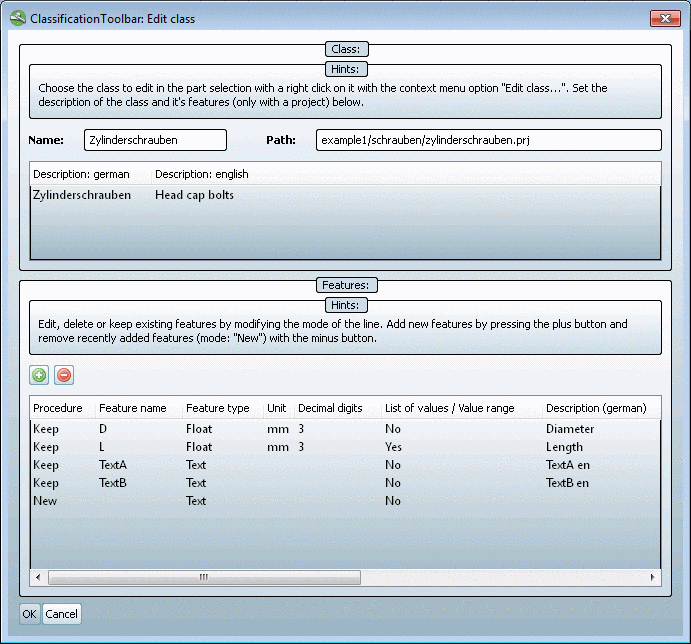This screenshot has height=644, width=691.
Task: Select the 'Diameter' description cell
Action: coord(570,429)
